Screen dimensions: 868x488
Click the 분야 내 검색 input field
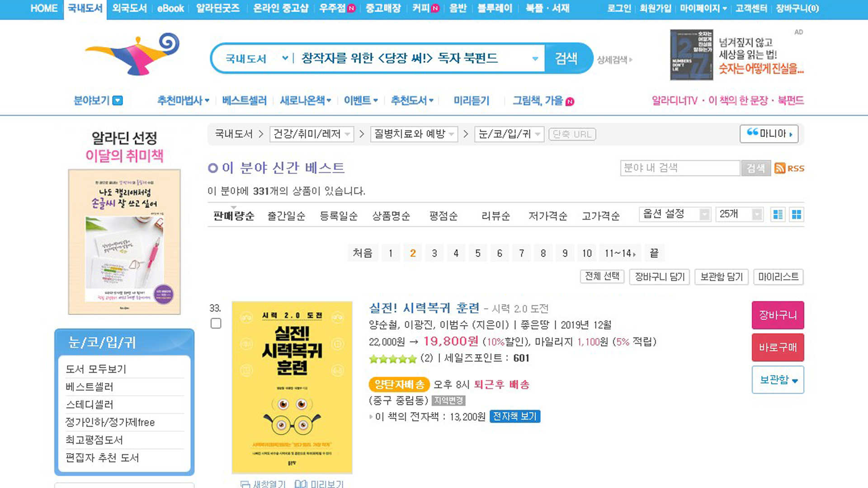coord(679,168)
